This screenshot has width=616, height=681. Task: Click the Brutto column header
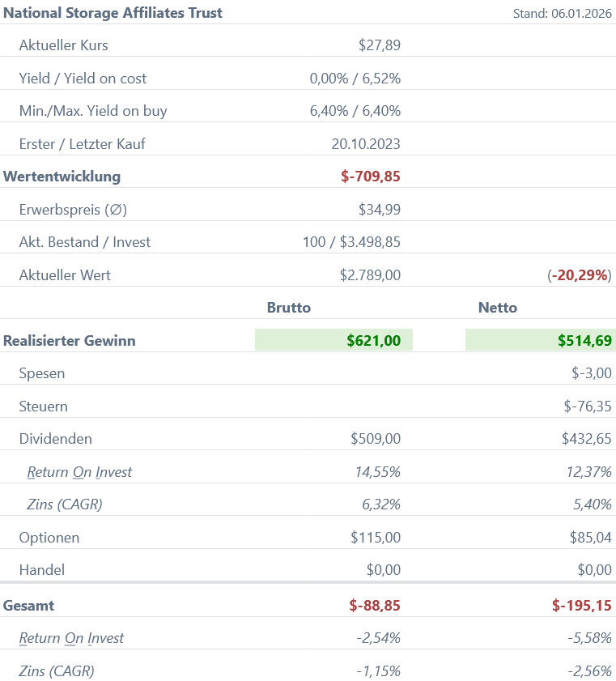click(289, 308)
